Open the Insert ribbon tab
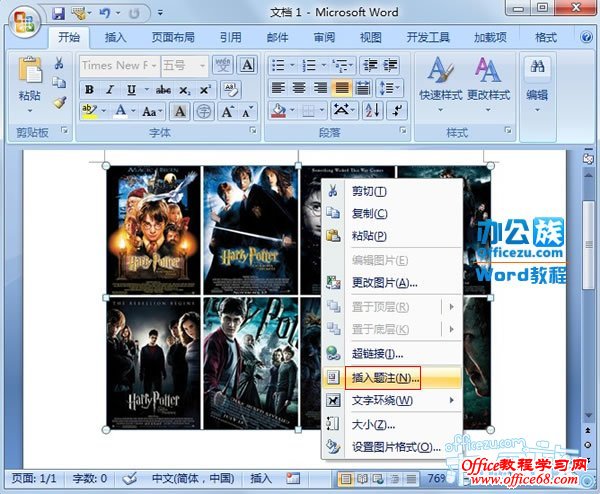The image size is (600, 494). coord(115,37)
